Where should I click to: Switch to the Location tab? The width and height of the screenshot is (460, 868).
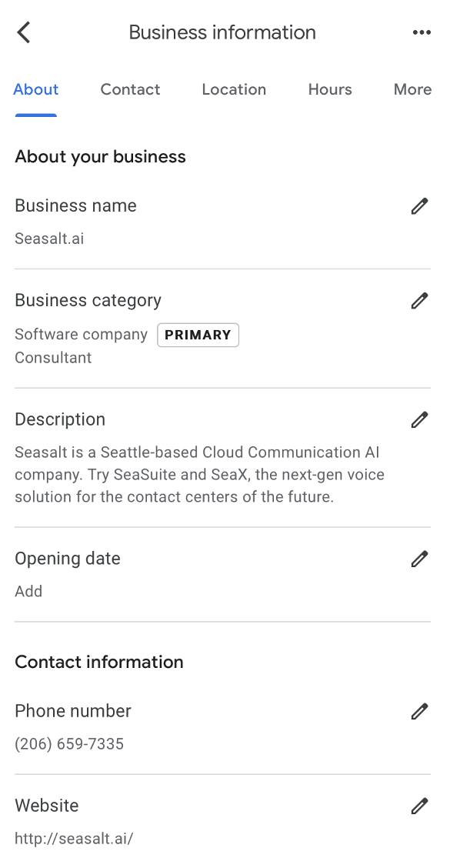tap(234, 90)
